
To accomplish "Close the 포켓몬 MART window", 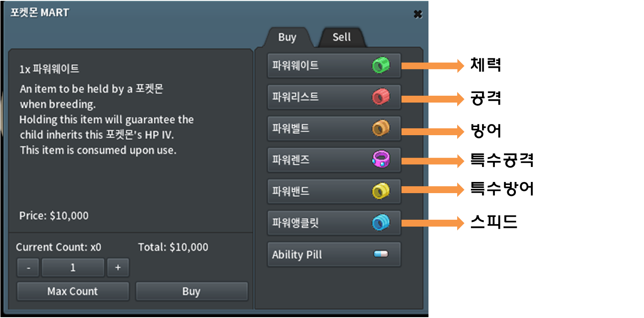I will click(x=418, y=14).
